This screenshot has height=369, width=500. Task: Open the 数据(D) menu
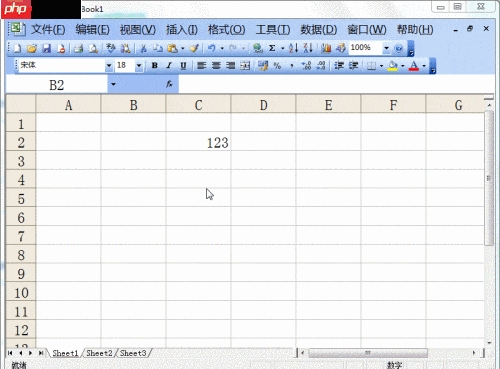pos(319,30)
